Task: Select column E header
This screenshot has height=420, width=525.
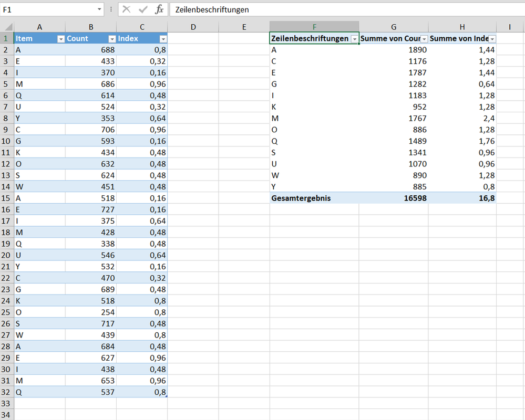Action: point(244,27)
